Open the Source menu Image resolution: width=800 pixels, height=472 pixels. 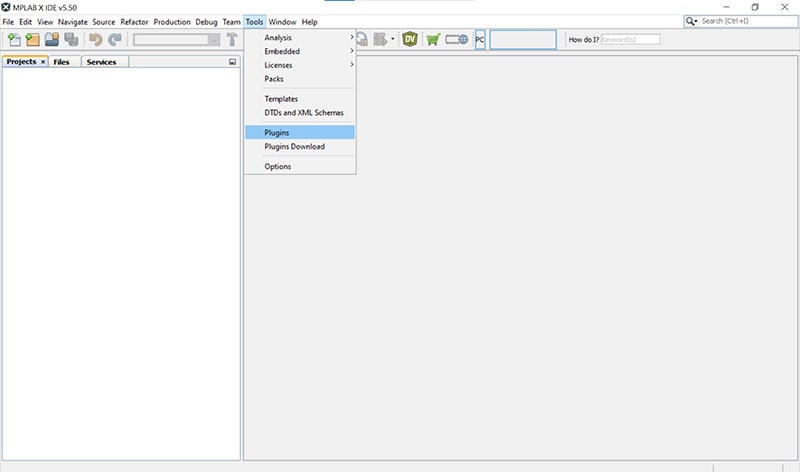point(104,22)
